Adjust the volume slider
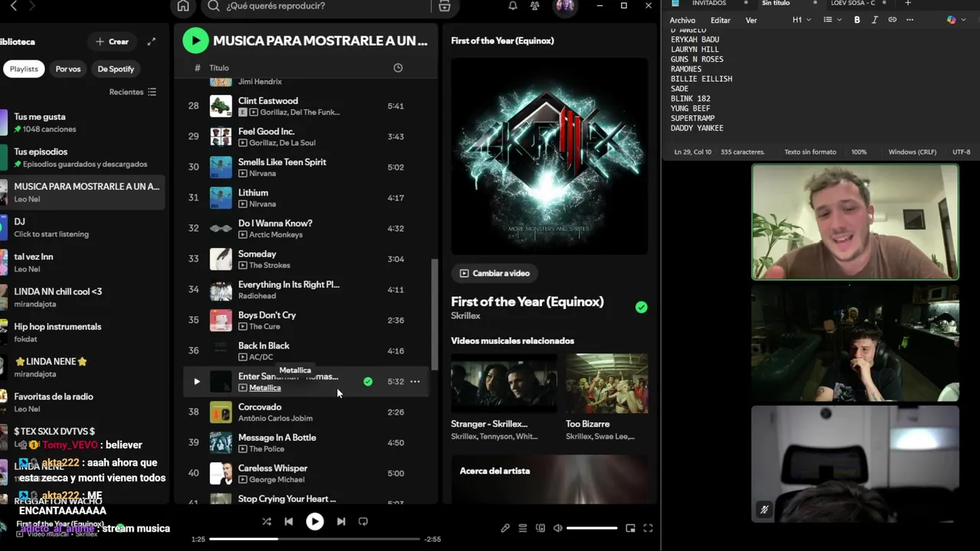The image size is (980, 551). click(592, 528)
